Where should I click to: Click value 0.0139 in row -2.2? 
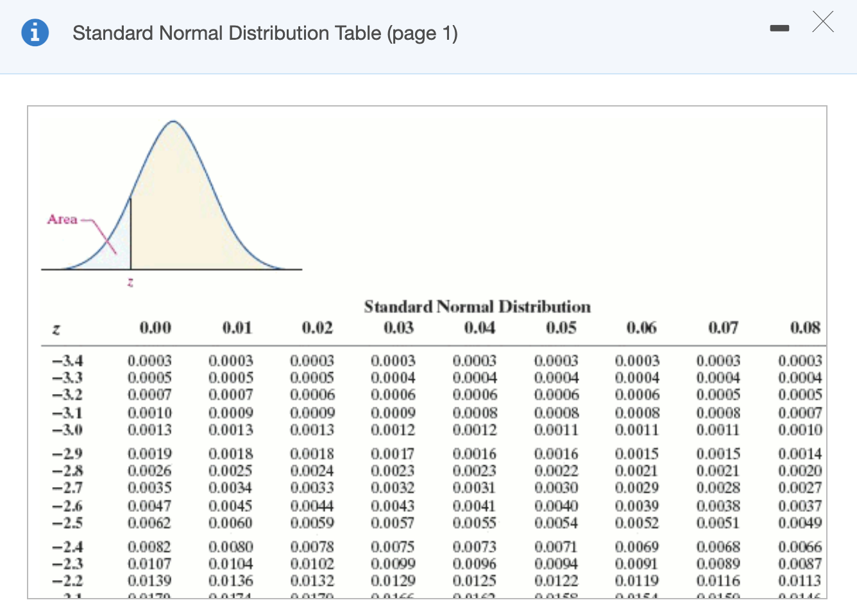click(x=149, y=581)
